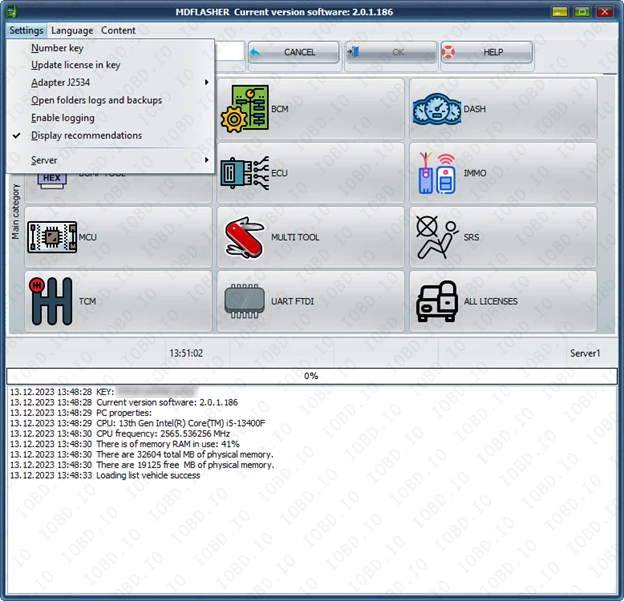
Task: Select log line 'Current version software: 2.0.1.186'
Action: click(x=124, y=402)
